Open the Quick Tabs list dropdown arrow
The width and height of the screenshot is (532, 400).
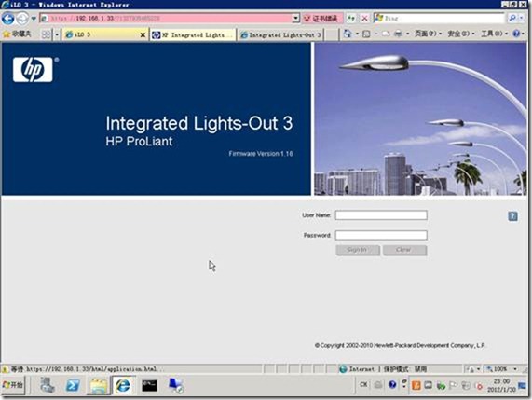(x=57, y=34)
